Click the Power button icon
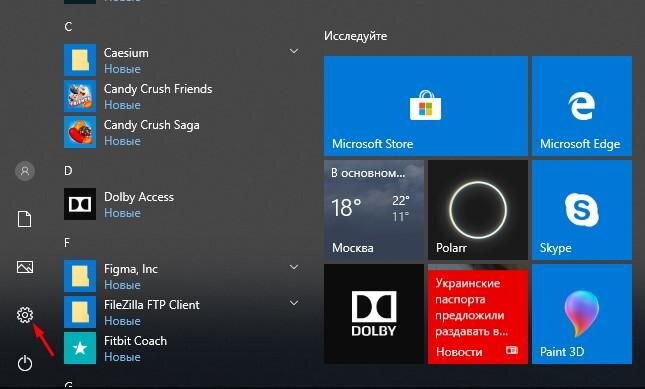 pyautogui.click(x=25, y=364)
